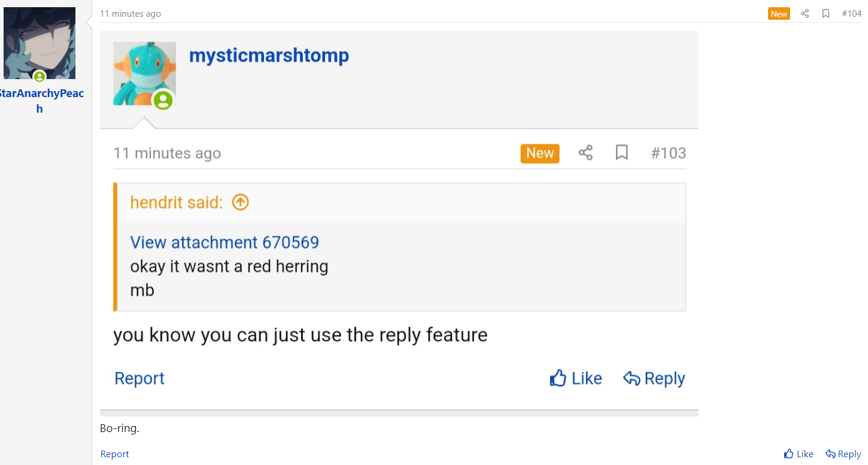Viewport: 868px width, 465px height.
Task: Report post #103 inside image
Action: point(139,378)
